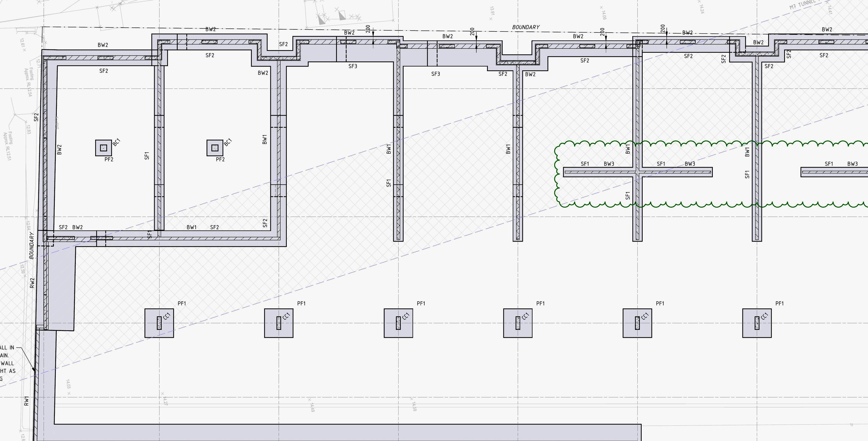The width and height of the screenshot is (868, 441).
Task: Select the RW2 retaining wall label
Action: pos(32,283)
